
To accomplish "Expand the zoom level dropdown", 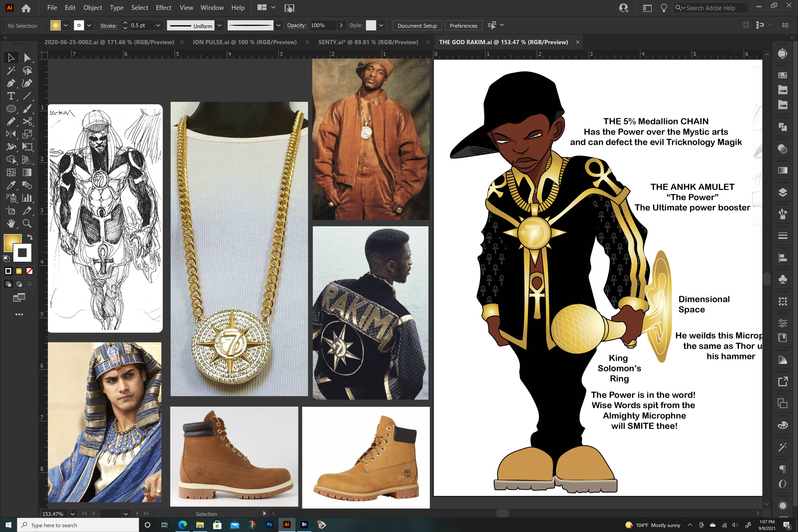I will pyautogui.click(x=72, y=514).
